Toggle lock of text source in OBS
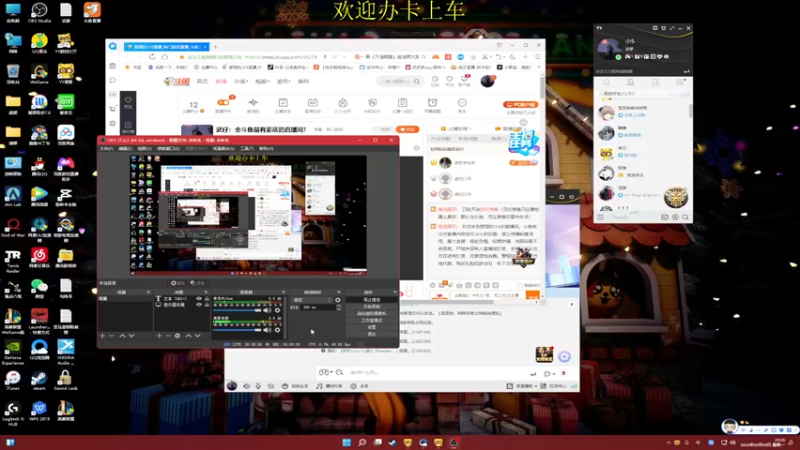This screenshot has height=450, width=800. point(207,298)
